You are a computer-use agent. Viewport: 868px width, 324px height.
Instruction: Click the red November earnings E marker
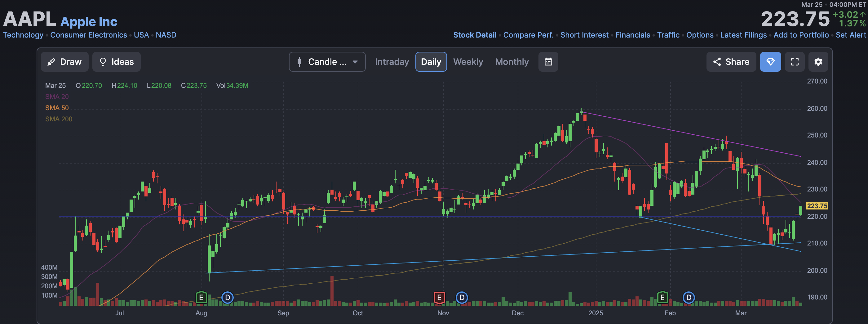[x=439, y=297]
